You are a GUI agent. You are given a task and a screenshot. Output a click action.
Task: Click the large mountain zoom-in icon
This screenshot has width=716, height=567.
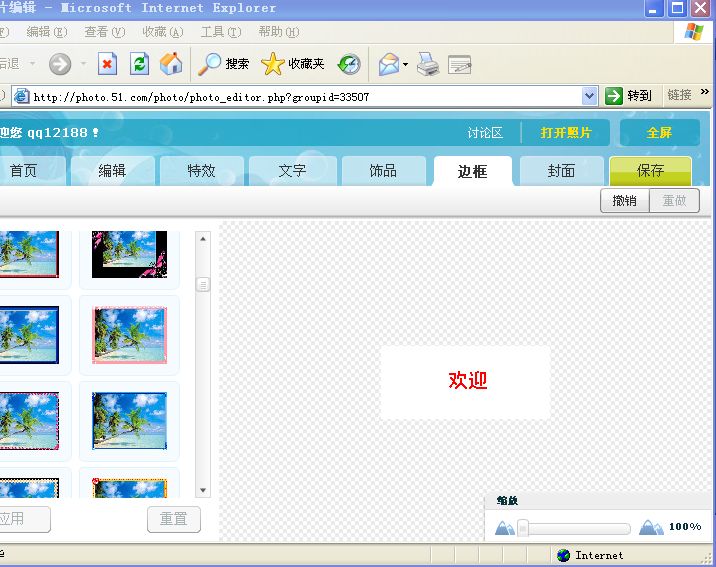[651, 527]
